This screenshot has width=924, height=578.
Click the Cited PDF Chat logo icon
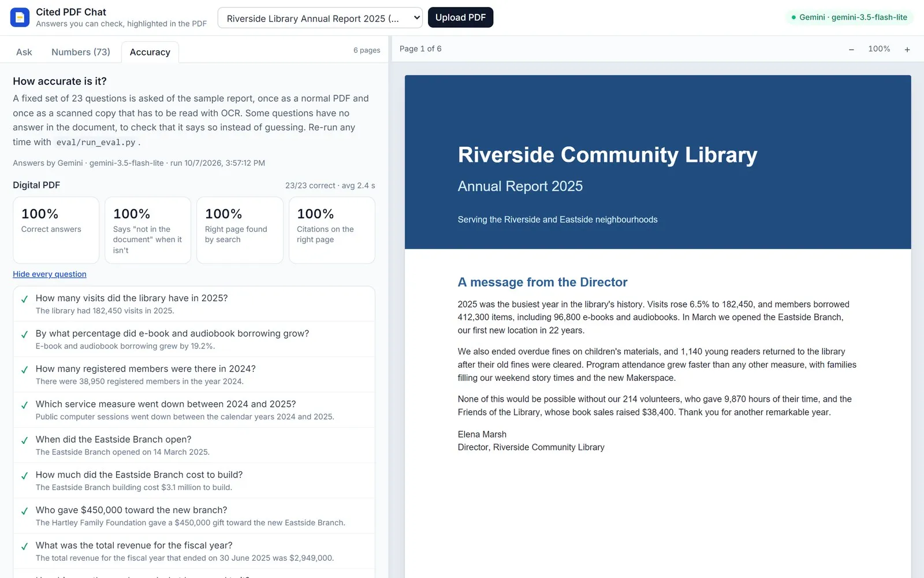20,17
